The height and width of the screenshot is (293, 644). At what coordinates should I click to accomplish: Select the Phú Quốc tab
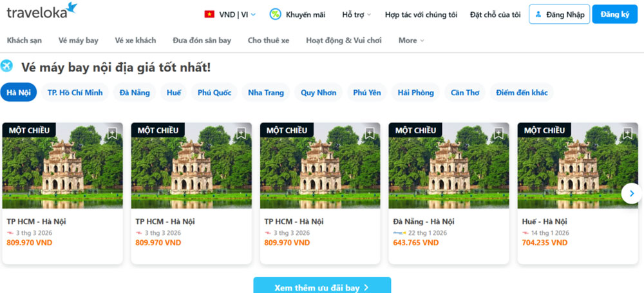[x=214, y=92]
